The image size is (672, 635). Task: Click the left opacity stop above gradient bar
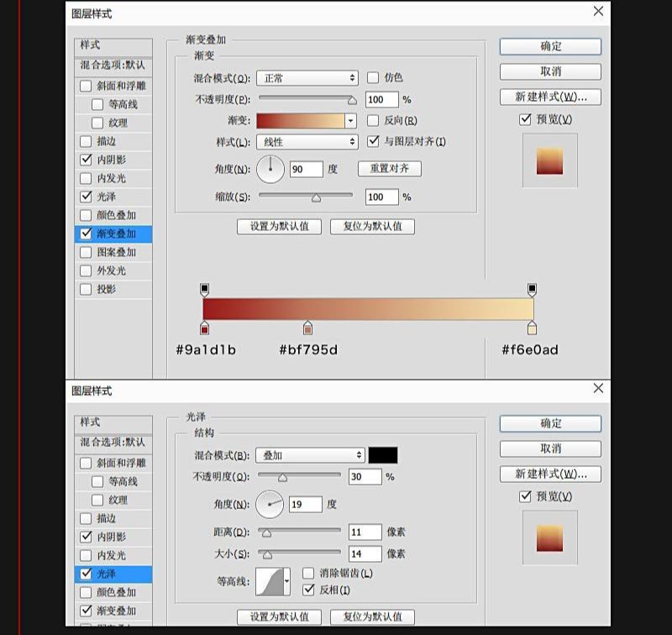pyautogui.click(x=204, y=289)
